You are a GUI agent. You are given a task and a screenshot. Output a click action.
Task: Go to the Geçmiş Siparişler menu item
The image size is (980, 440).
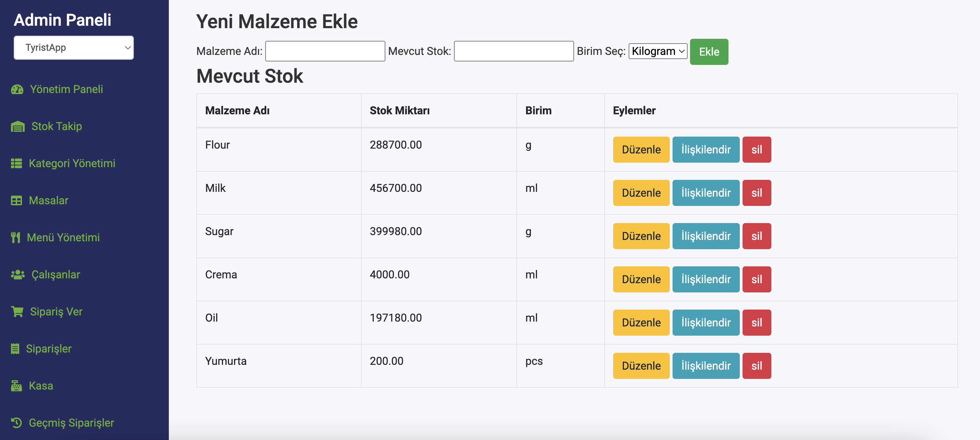click(71, 423)
